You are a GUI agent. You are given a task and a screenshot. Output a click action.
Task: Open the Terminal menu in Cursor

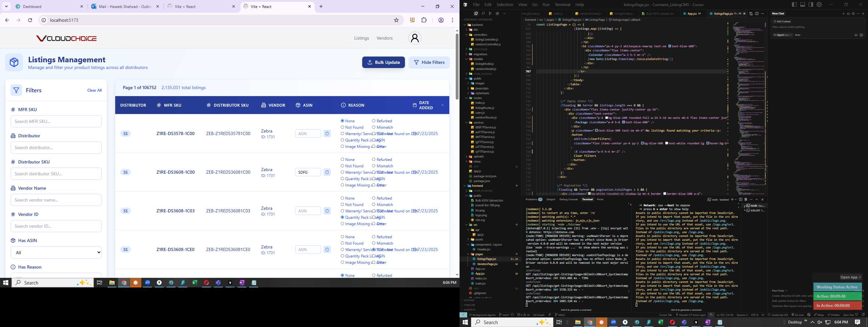point(562,5)
